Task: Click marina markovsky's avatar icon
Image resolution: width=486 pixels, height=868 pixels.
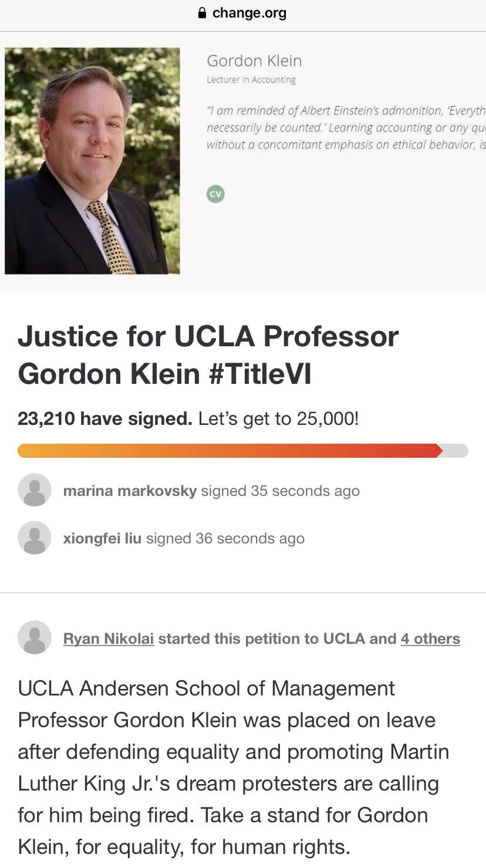Action: tap(35, 490)
